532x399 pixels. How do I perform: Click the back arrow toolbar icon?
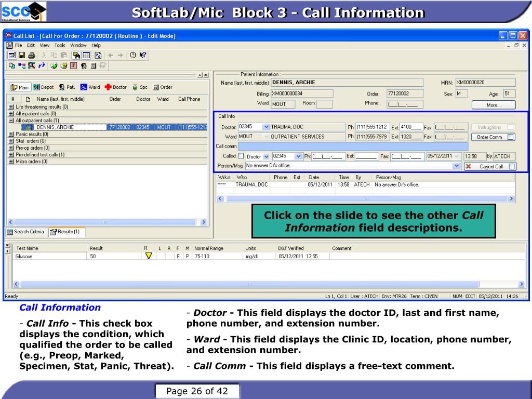[x=111, y=55]
